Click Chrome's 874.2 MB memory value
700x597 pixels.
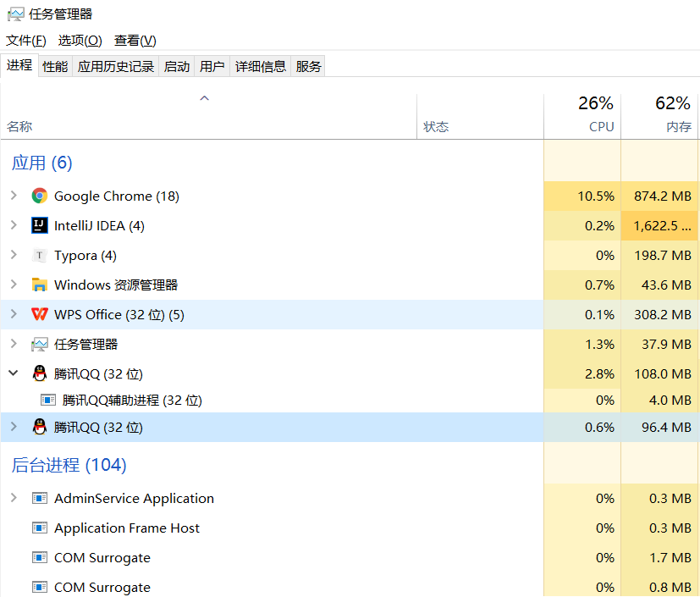pos(663,196)
